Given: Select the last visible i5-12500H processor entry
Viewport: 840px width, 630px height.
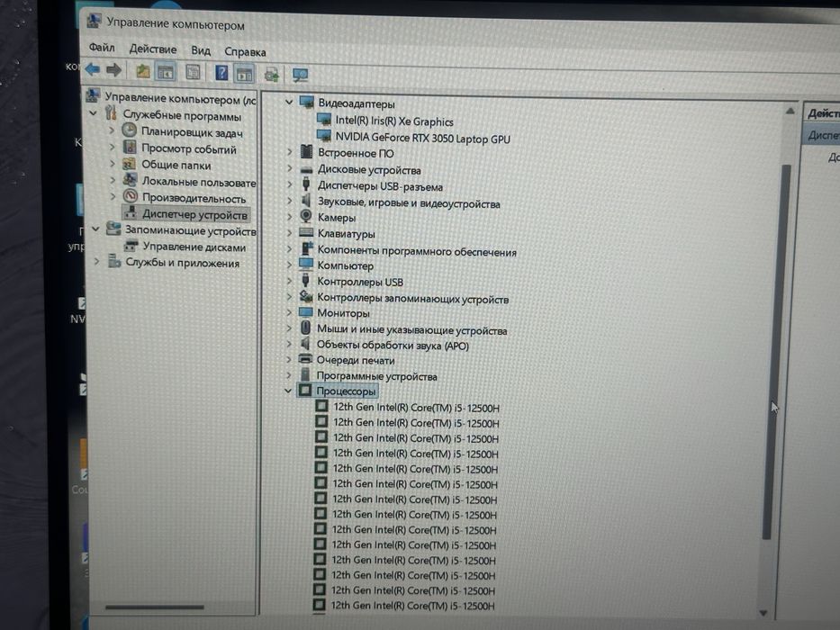Looking at the screenshot, I should click(x=413, y=606).
